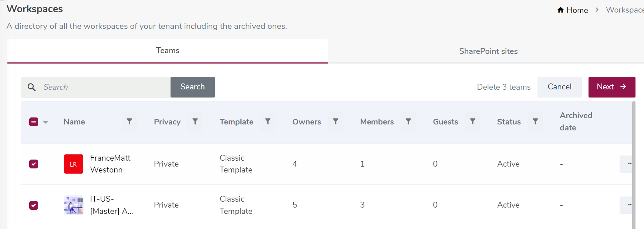Expand the selection dropdown arrow in header
644x229 pixels.
pos(45,122)
